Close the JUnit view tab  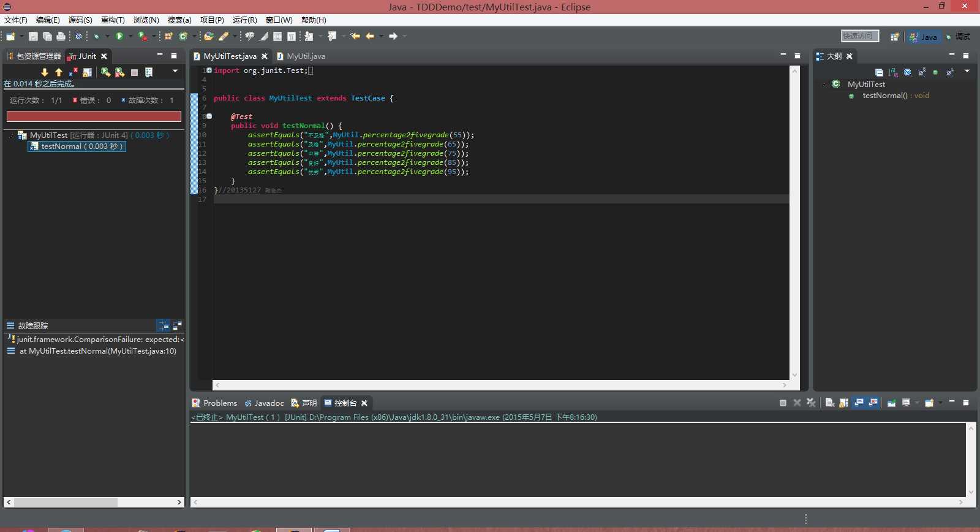tap(104, 56)
